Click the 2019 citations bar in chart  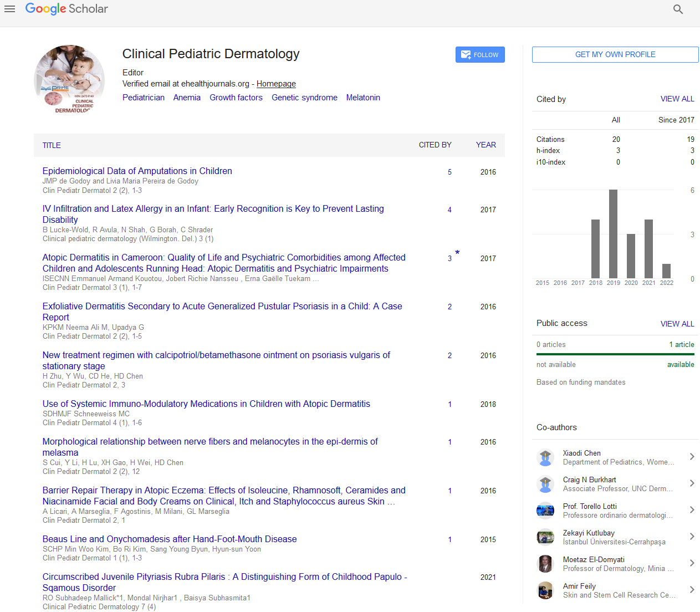click(613, 234)
